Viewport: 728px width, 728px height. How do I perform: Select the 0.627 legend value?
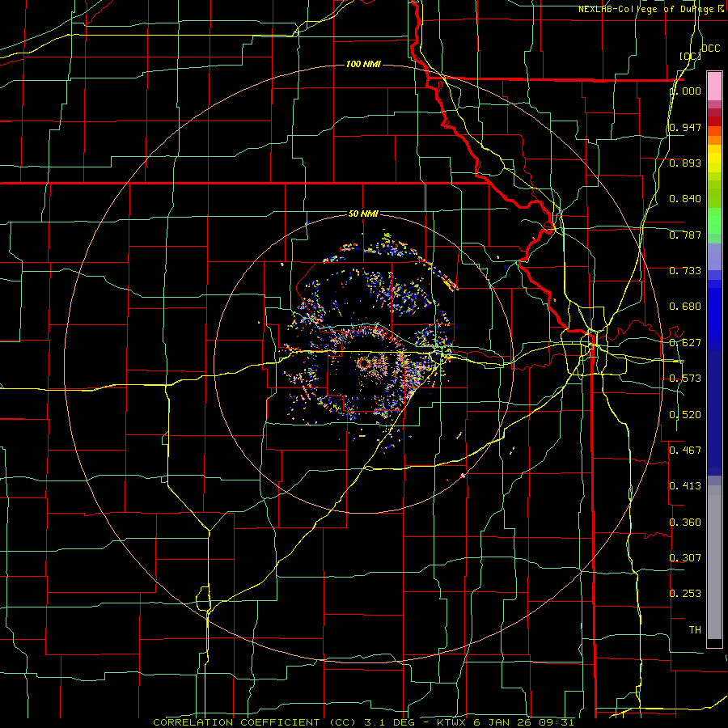pos(685,343)
